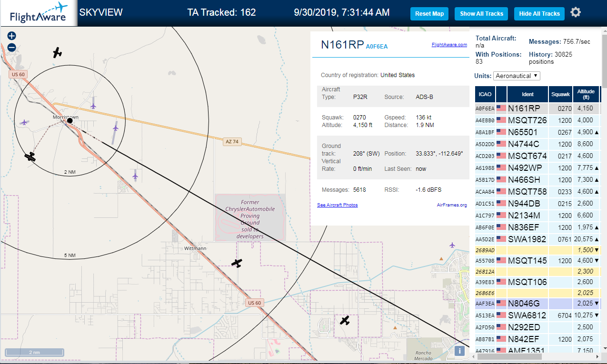Image resolution: width=607 pixels, height=364 pixels.
Task: Select N4744C aircraft row
Action: pyautogui.click(x=537, y=144)
